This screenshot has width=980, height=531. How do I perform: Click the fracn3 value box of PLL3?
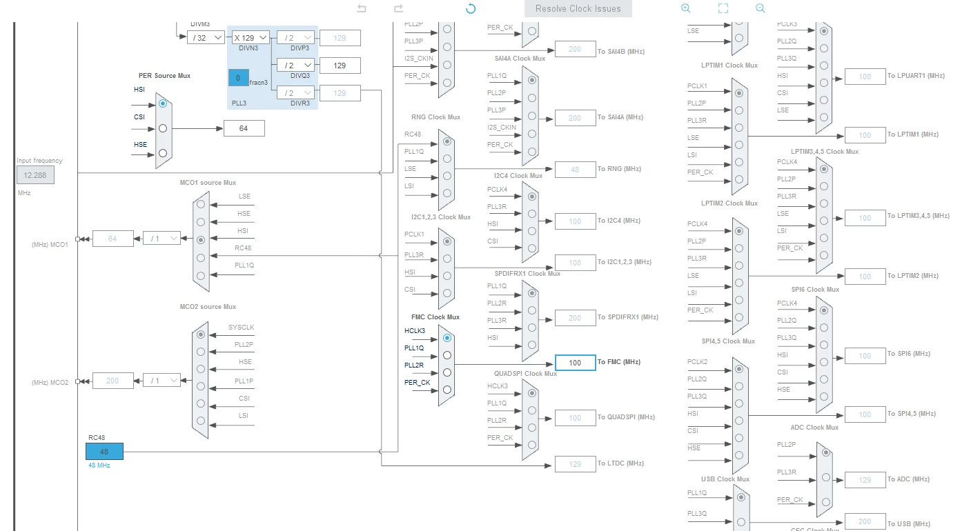(x=238, y=78)
